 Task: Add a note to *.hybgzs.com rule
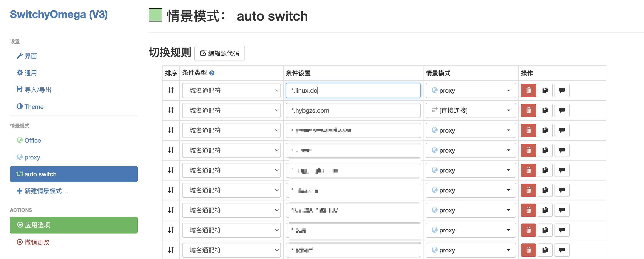pos(562,110)
